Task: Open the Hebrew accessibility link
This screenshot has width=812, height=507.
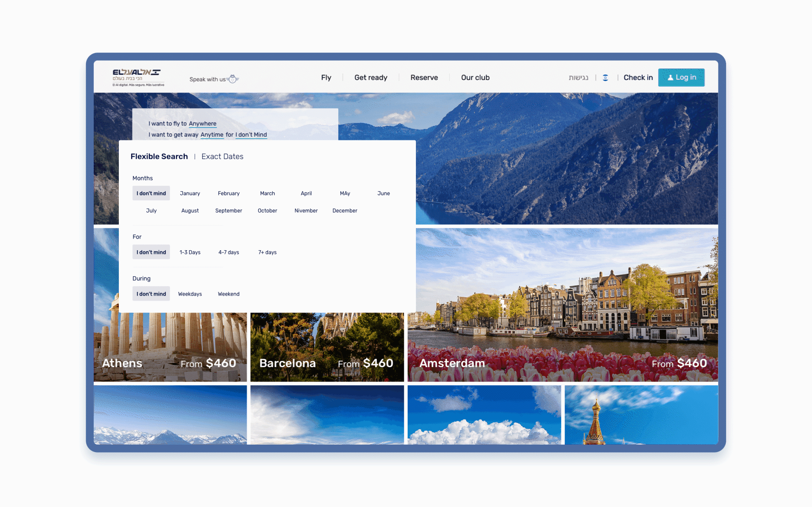Action: [x=578, y=78]
